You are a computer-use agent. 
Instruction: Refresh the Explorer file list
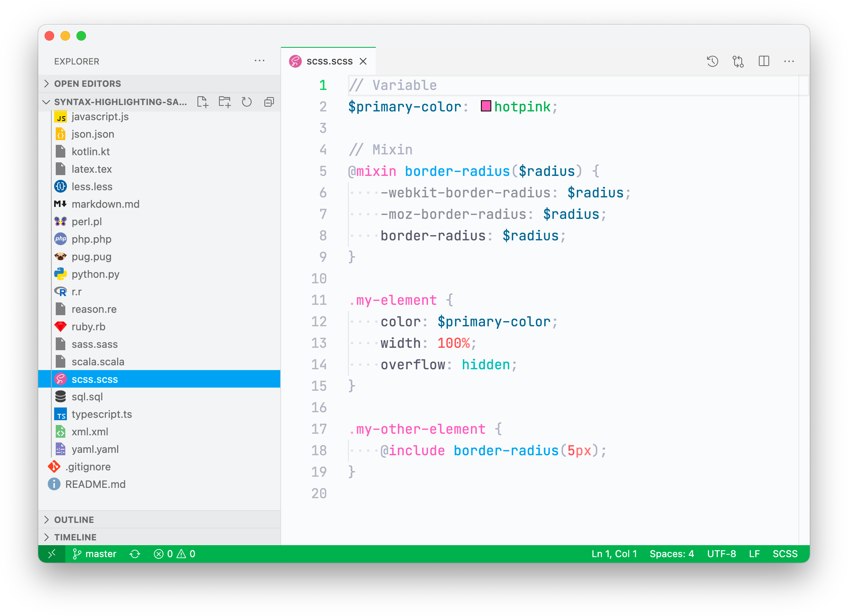247,102
